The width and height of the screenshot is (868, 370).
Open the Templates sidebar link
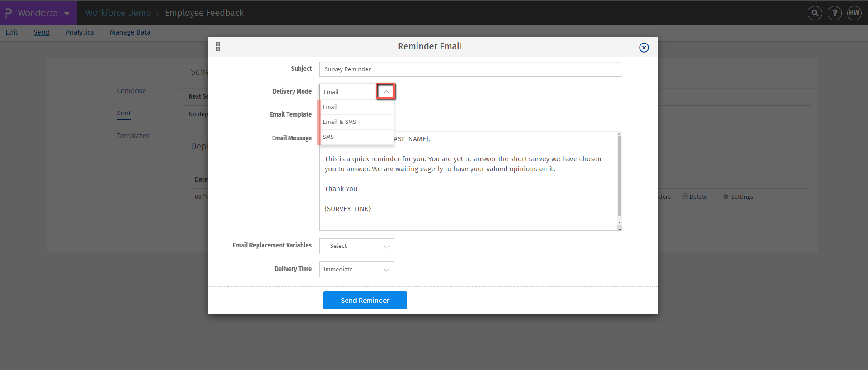(x=133, y=136)
